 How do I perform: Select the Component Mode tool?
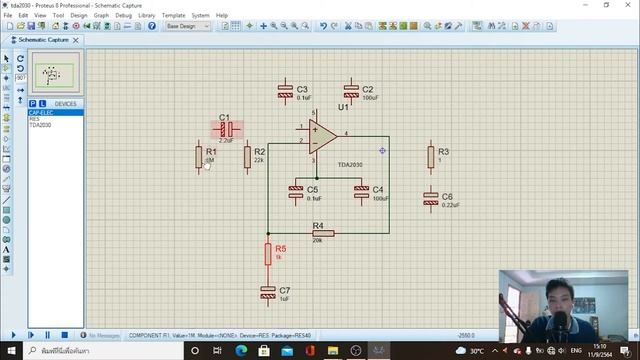(6, 68)
